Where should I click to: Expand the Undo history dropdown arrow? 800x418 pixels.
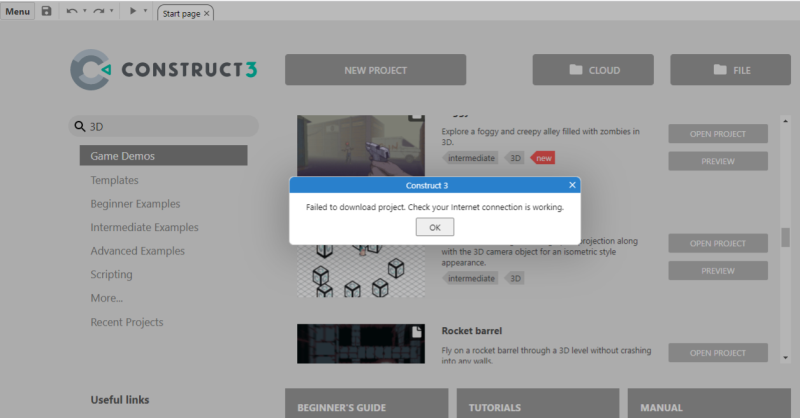pos(85,11)
